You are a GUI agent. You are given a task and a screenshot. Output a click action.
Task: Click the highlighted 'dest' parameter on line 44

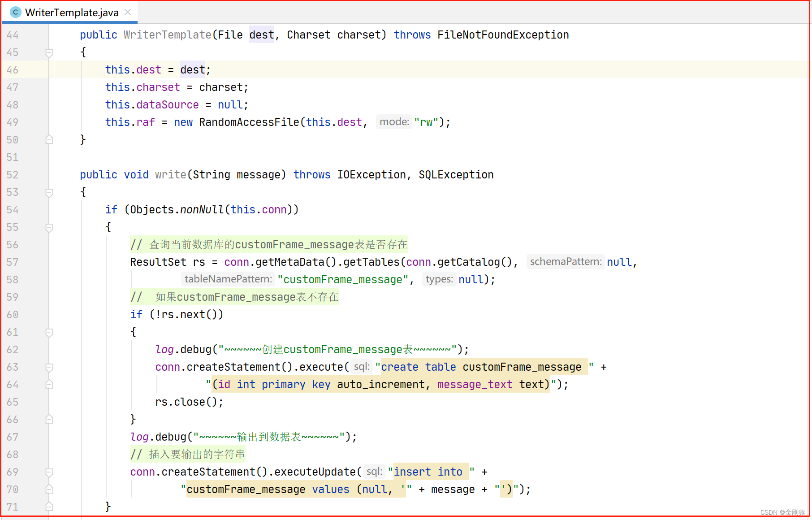(262, 35)
